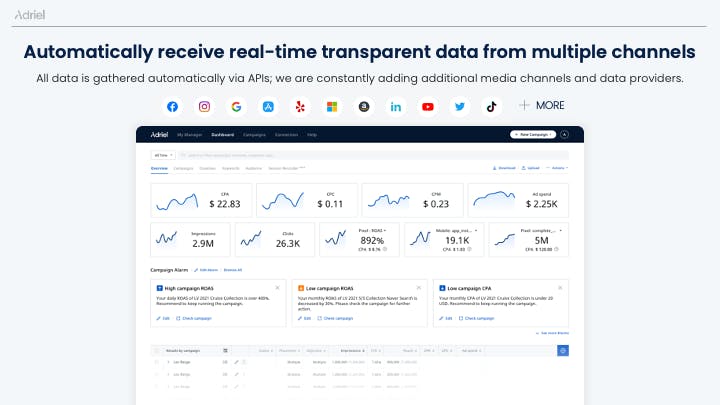720x405 pixels.
Task: Click the YouTube channel icon
Action: point(428,107)
